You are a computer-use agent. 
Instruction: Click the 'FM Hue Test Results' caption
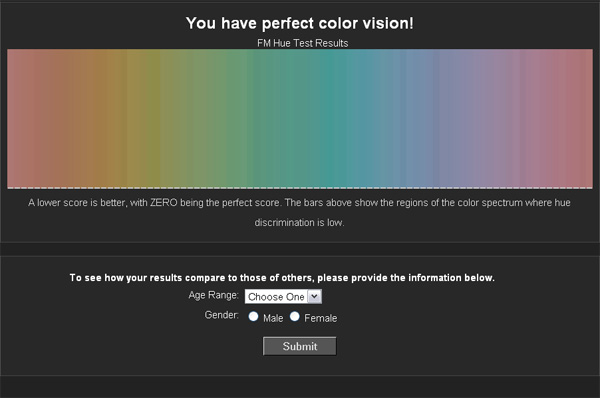[303, 43]
